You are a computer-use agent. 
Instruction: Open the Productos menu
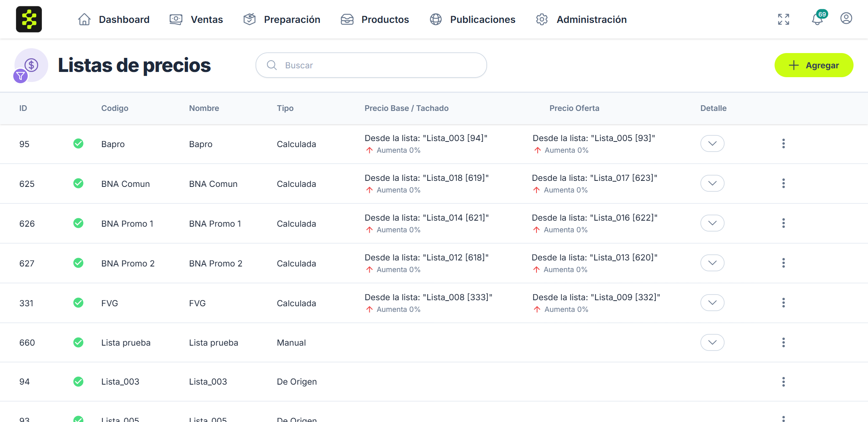(x=375, y=19)
